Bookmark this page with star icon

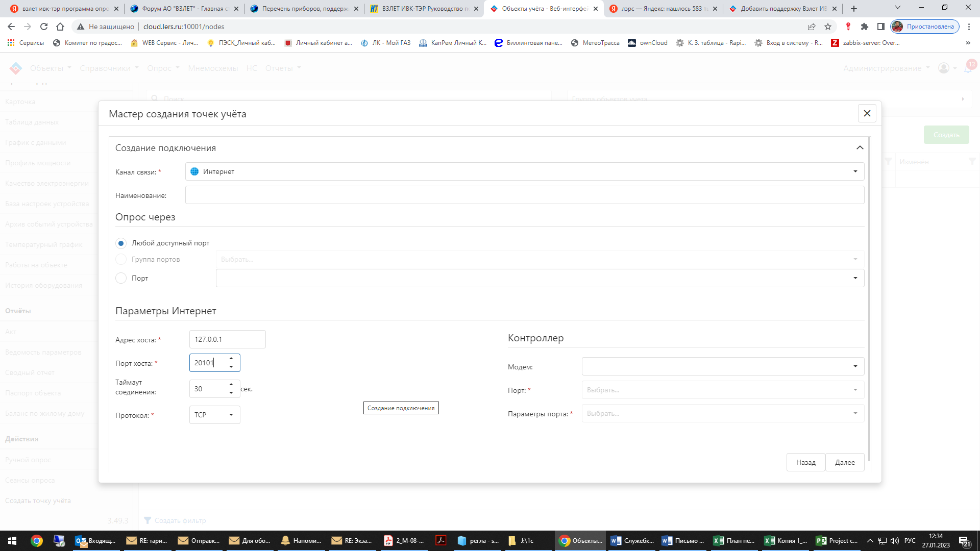[x=828, y=27]
